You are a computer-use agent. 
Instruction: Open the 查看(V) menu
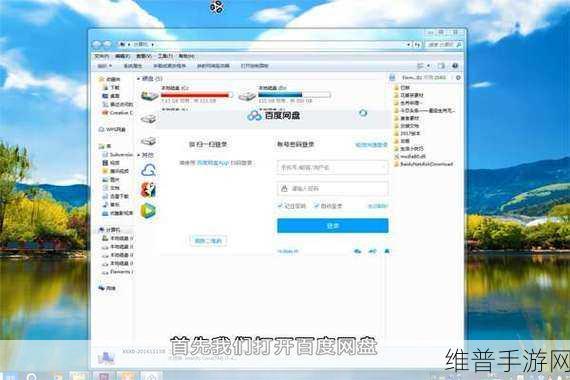tap(144, 56)
